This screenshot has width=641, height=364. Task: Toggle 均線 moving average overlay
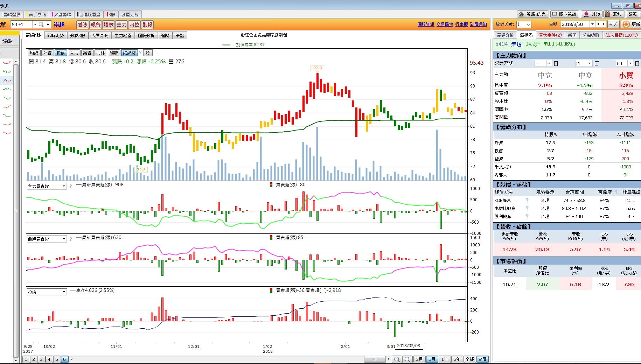[34, 53]
